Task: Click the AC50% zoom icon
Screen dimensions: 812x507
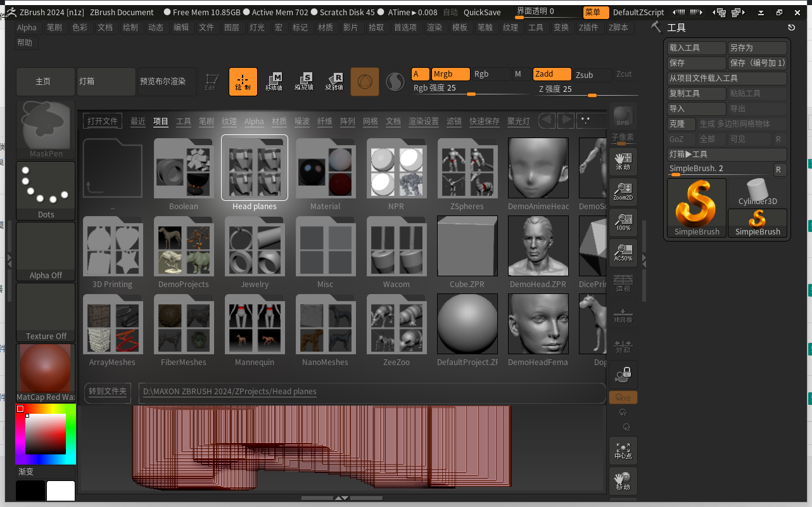Action: click(623, 252)
